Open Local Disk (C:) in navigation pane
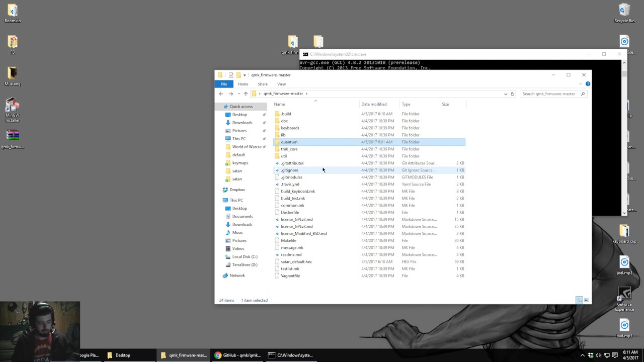This screenshot has width=644, height=362. click(245, 256)
